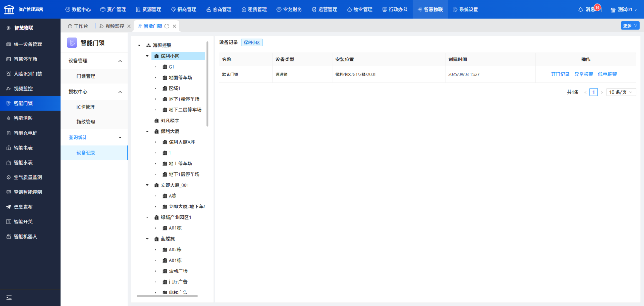Click the 空调智能控制 sidebar icon

(9, 192)
